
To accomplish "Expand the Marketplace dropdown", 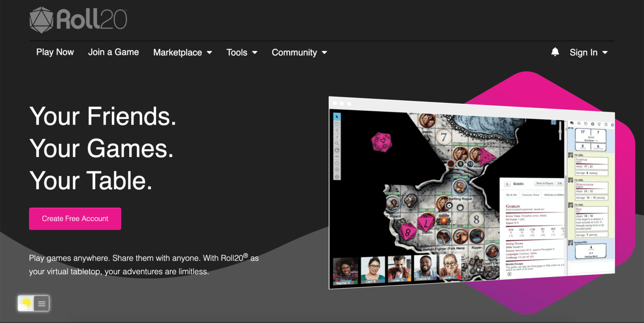I will click(182, 52).
